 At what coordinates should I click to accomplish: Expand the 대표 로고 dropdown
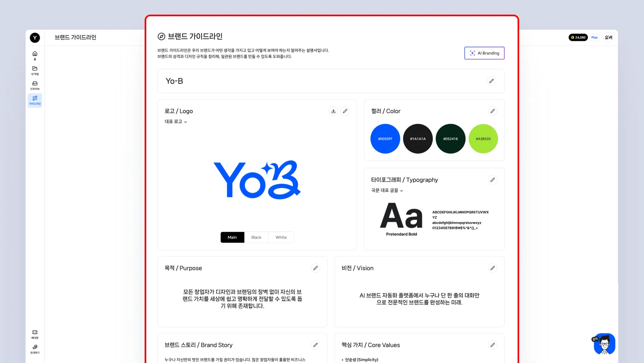176,122
